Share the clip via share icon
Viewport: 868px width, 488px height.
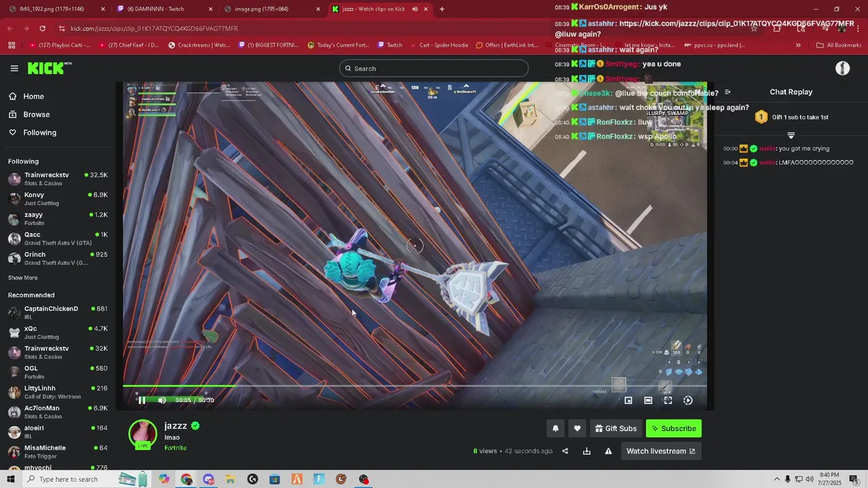point(565,451)
